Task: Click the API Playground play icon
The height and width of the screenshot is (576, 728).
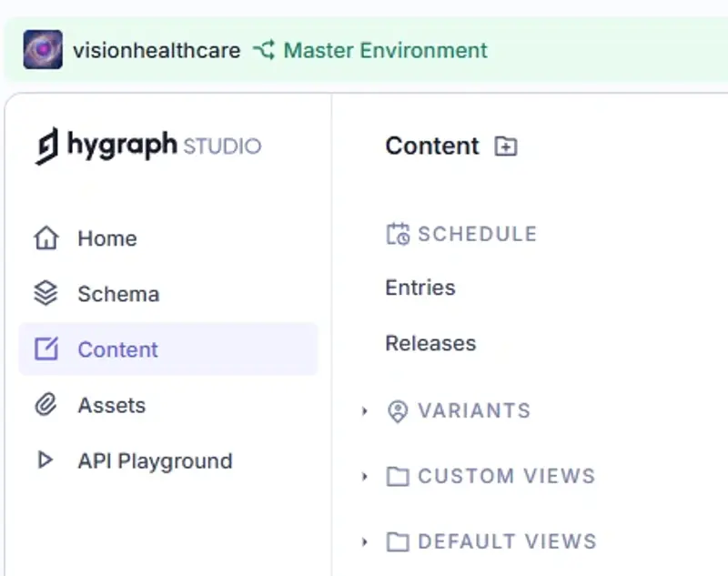Action: (x=45, y=460)
